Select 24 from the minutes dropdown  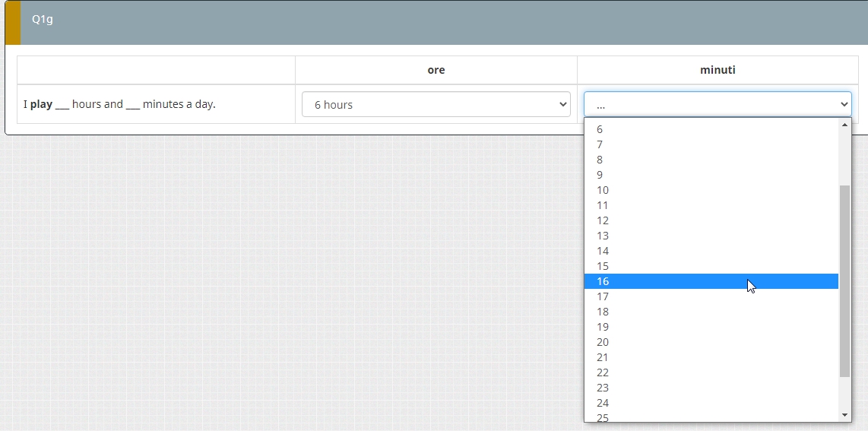coord(711,403)
